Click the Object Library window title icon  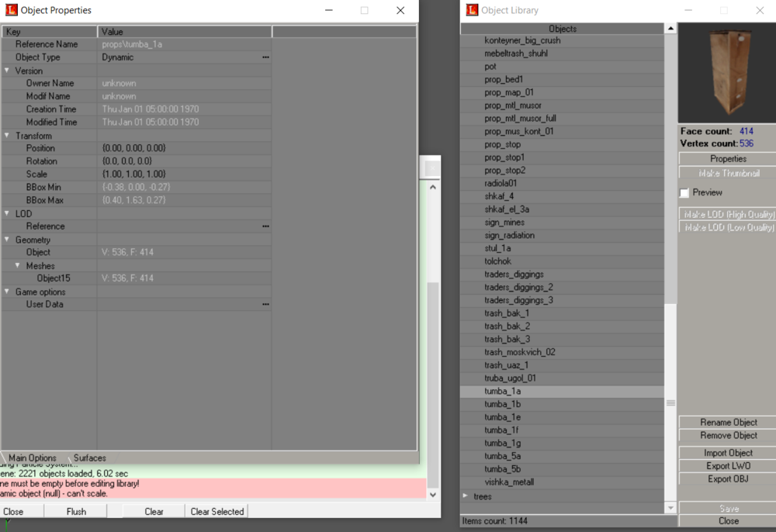point(472,11)
